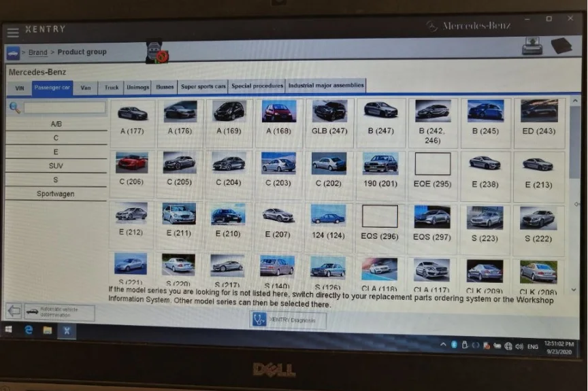Click the back arrow button

pyautogui.click(x=14, y=311)
